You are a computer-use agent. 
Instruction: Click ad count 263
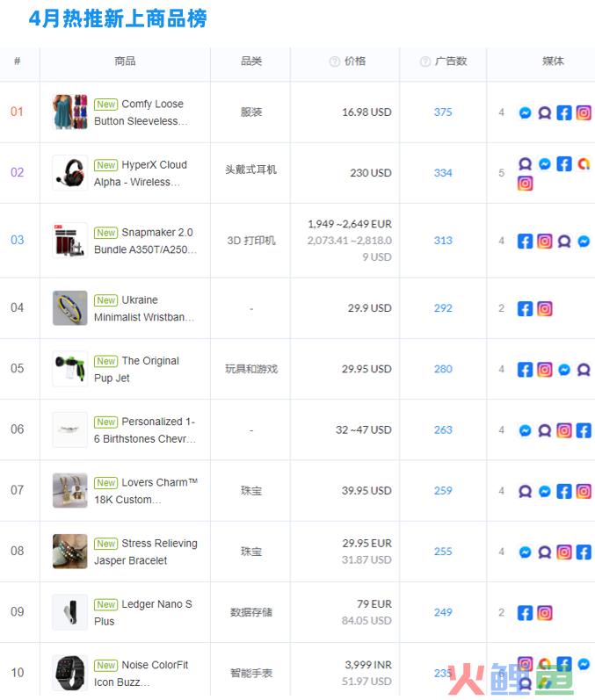pyautogui.click(x=443, y=429)
